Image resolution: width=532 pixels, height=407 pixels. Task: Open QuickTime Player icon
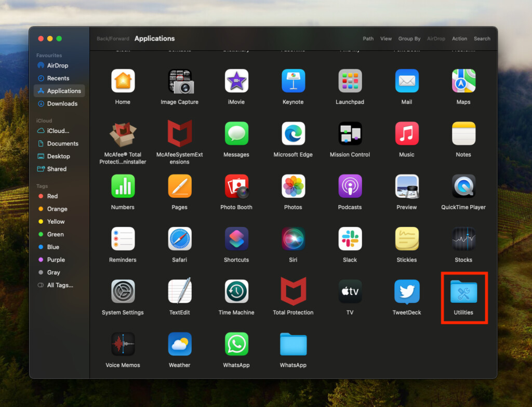pyautogui.click(x=463, y=186)
